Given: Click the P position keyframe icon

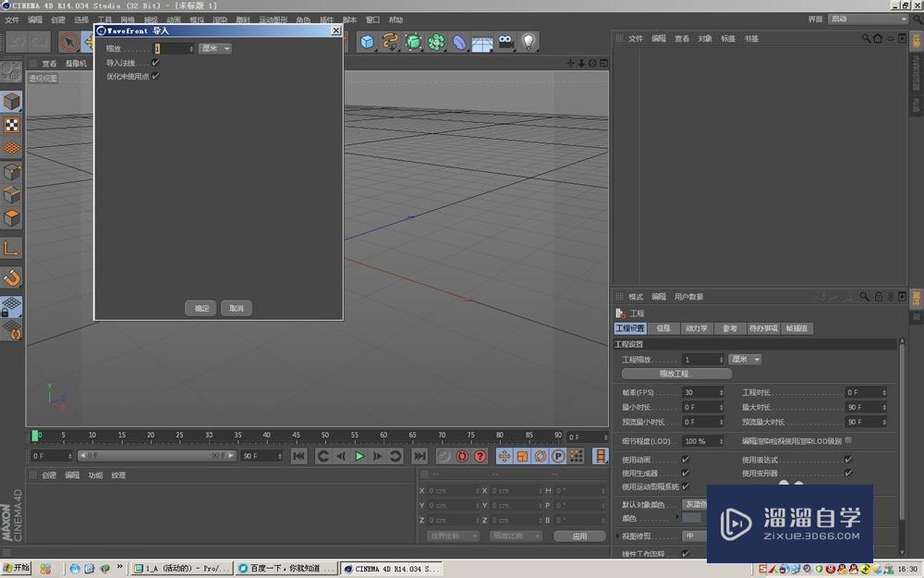Looking at the screenshot, I should click(560, 455).
